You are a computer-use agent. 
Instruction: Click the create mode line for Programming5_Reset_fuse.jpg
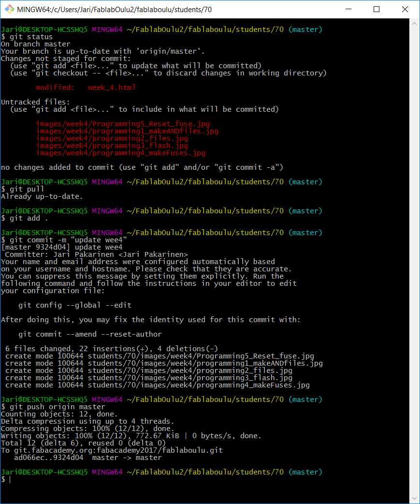coord(159,356)
